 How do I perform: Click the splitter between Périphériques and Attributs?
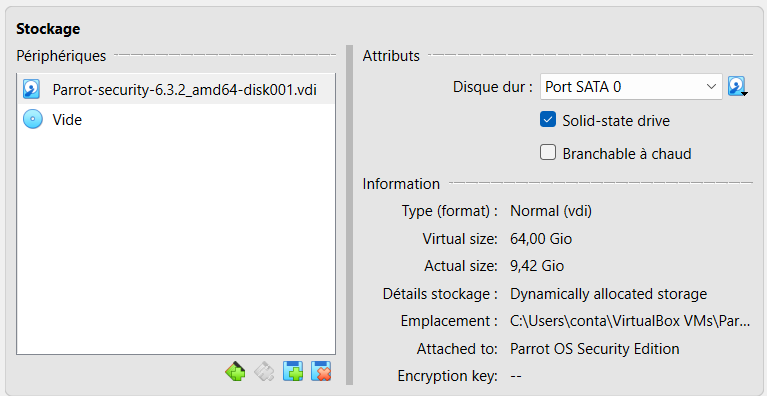[x=349, y=215]
